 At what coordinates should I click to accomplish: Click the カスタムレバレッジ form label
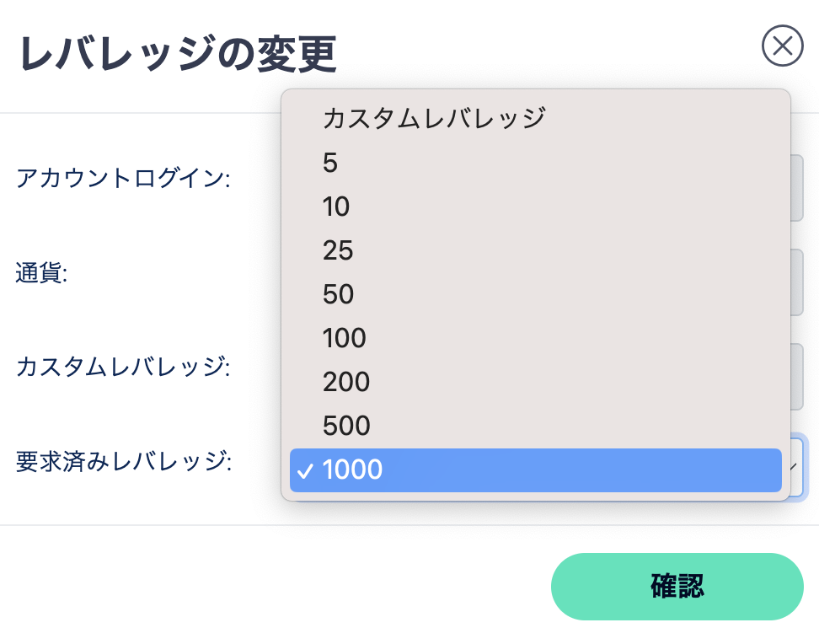[123, 367]
